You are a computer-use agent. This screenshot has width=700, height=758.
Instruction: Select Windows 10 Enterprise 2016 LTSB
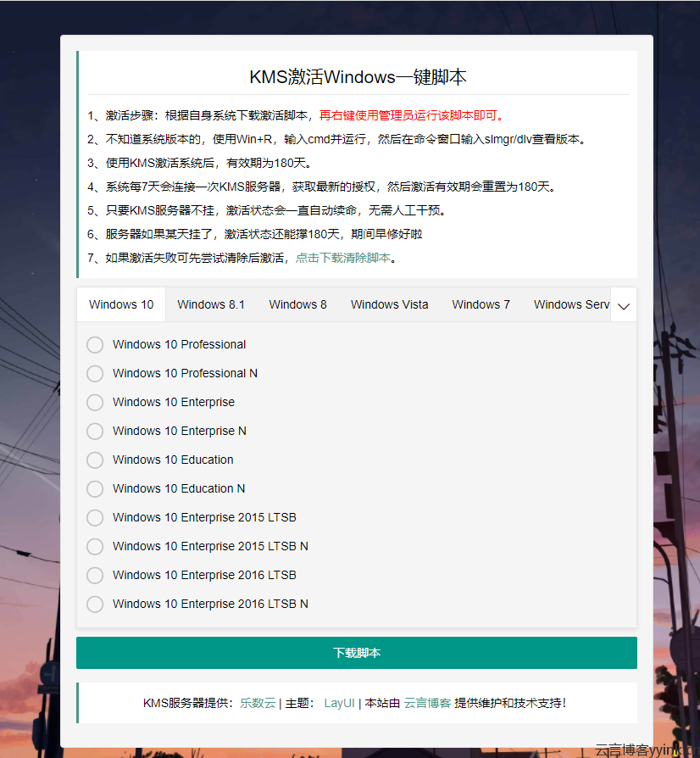(x=95, y=575)
